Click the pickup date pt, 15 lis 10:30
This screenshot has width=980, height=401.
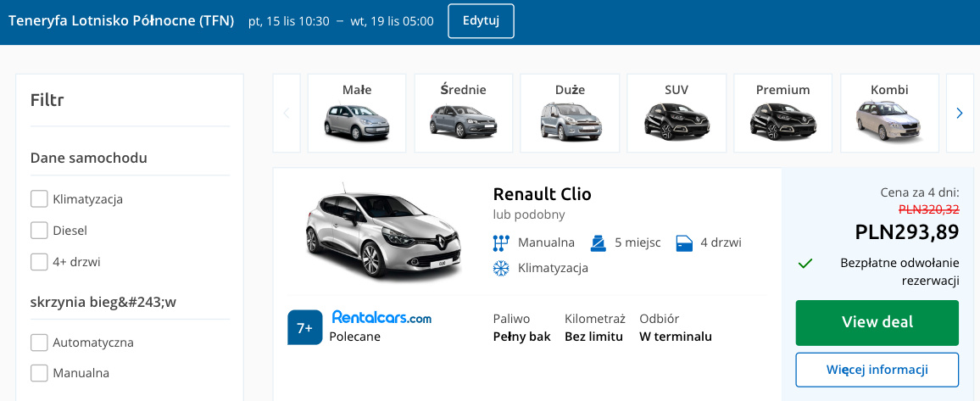click(x=289, y=21)
